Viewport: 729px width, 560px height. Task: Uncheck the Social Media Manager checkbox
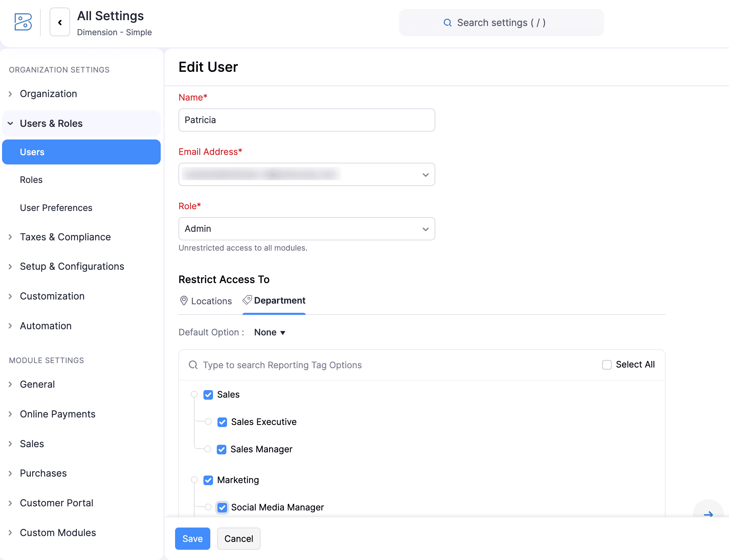click(222, 507)
